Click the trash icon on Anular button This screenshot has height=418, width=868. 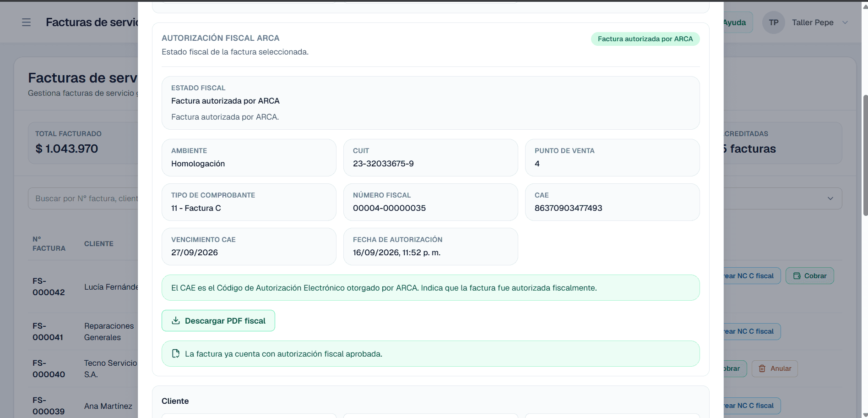point(762,368)
